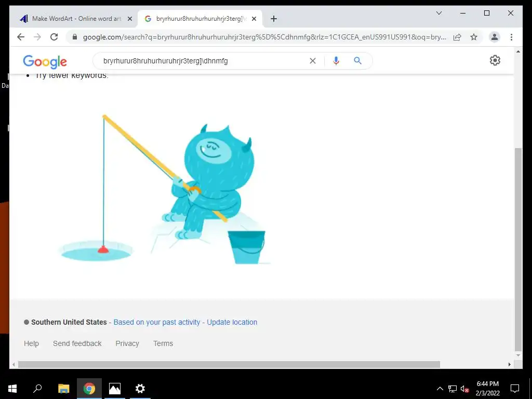This screenshot has height=399, width=532.
Task: Click the taskbar clock and date
Action: pos(487,389)
